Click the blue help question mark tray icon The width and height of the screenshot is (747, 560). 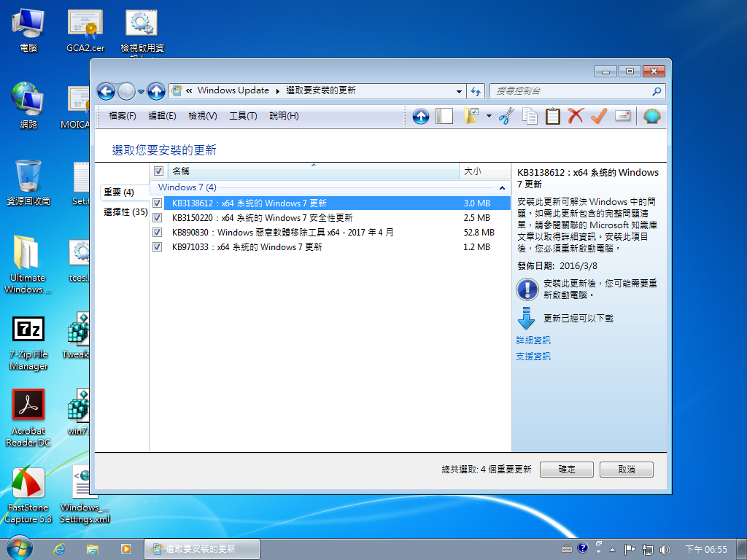(582, 548)
